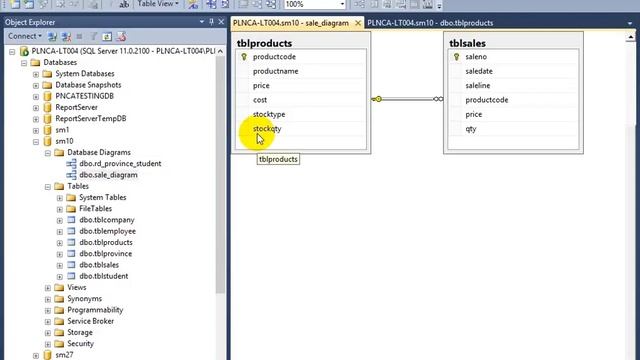Click the Disconnect icon in Object Explorer toolbar
Viewport: 640px width, 360px height.
pos(66,36)
